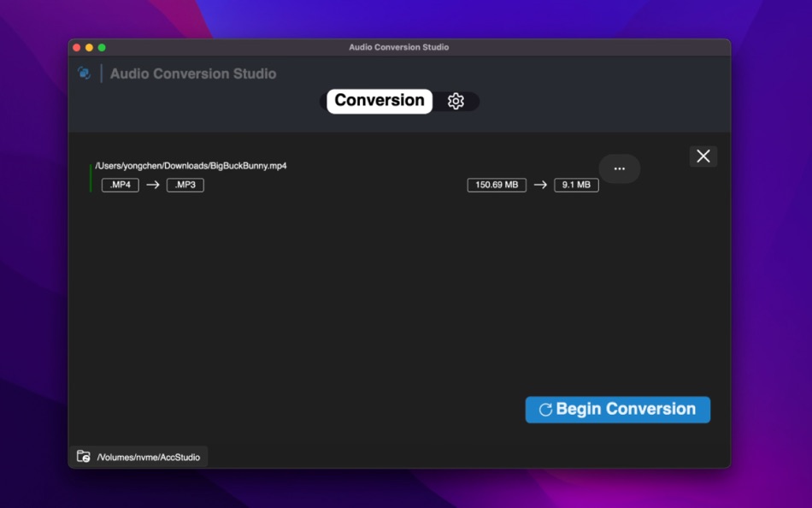Open the Settings tab beside Conversion
Viewport: 812px width, 508px height.
coord(456,101)
